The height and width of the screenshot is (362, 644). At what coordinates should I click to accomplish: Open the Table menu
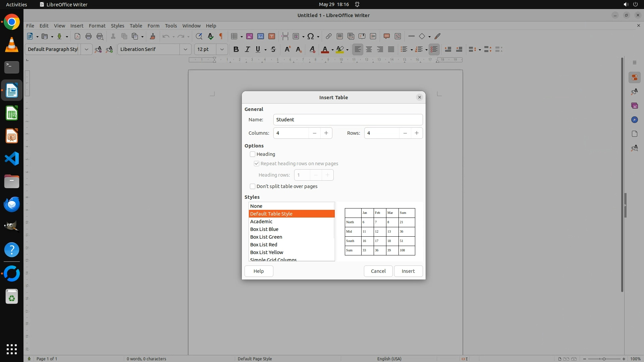coord(136,26)
